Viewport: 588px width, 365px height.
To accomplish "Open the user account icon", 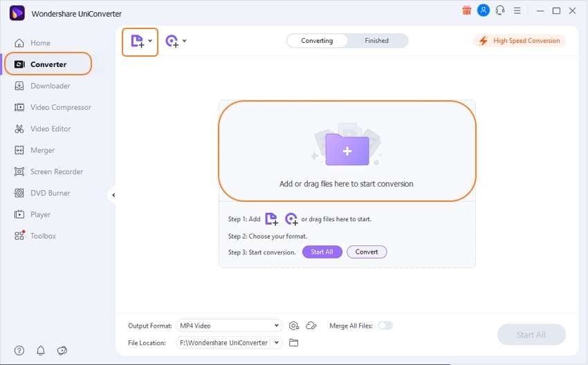I will coord(484,10).
